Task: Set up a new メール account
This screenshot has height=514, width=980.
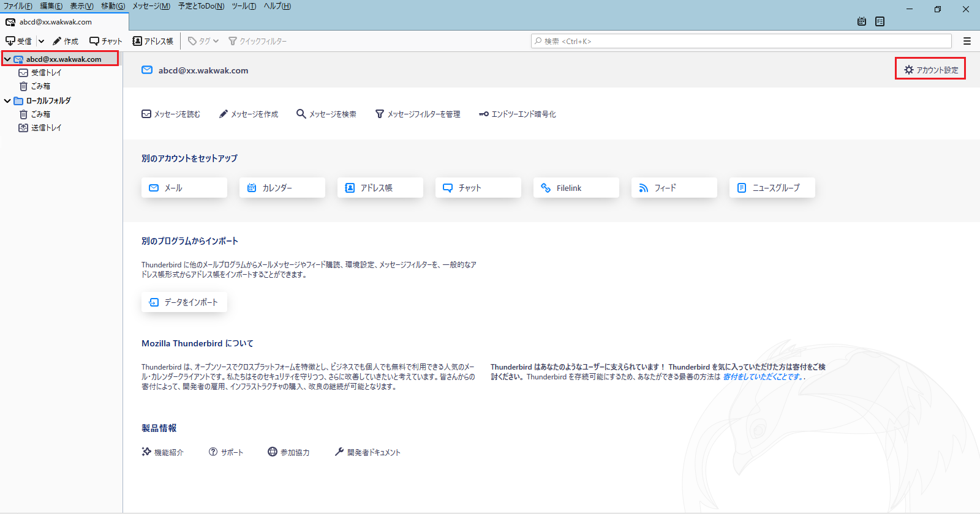Action: click(184, 188)
